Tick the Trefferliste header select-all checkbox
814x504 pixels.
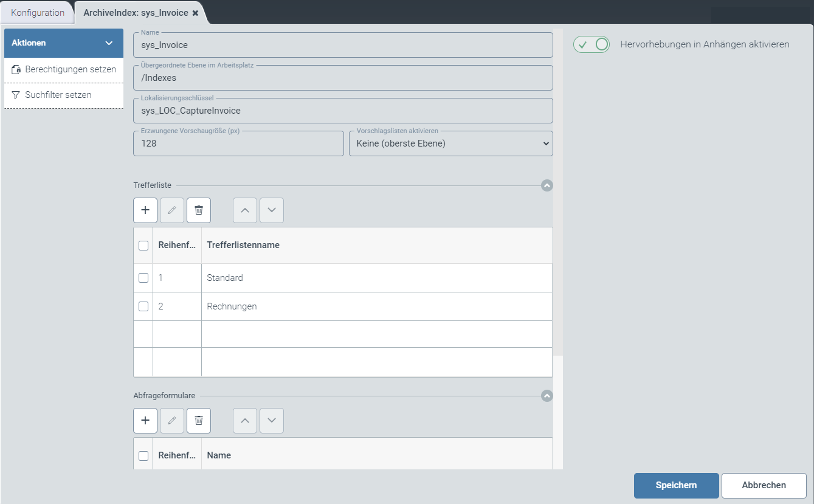coord(143,246)
